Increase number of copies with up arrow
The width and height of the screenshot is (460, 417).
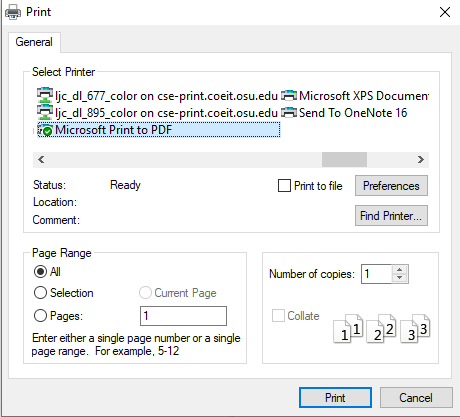[400, 270]
